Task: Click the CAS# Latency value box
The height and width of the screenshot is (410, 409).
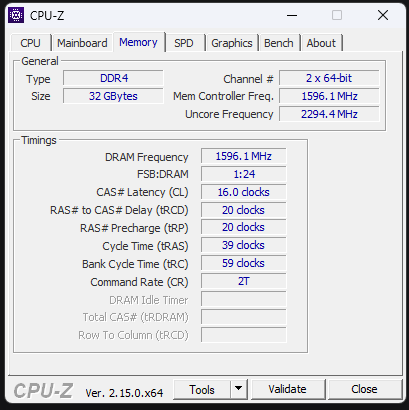Action: pyautogui.click(x=244, y=192)
